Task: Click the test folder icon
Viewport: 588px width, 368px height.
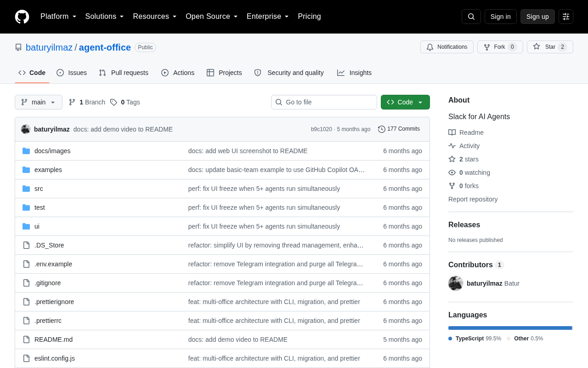Action: click(x=26, y=207)
